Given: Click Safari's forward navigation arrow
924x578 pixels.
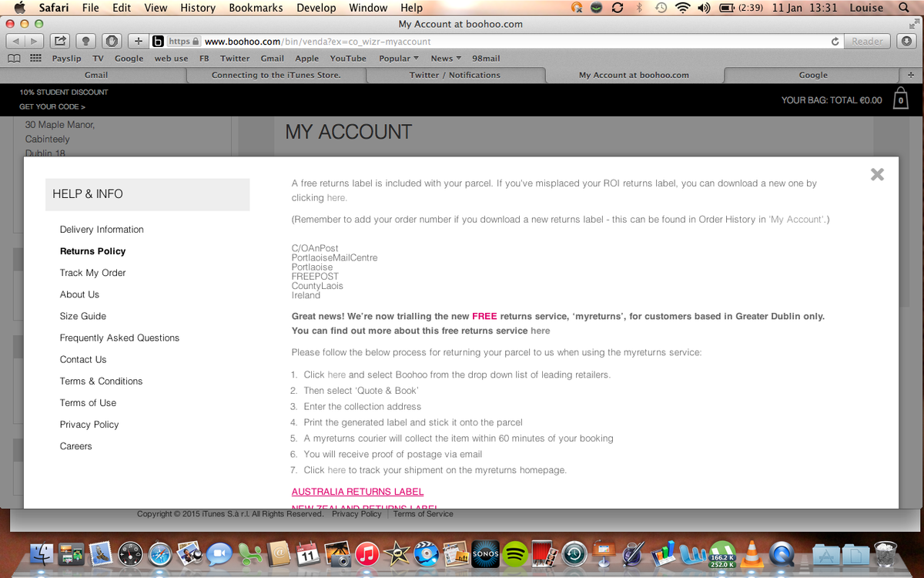Looking at the screenshot, I should click(x=35, y=41).
